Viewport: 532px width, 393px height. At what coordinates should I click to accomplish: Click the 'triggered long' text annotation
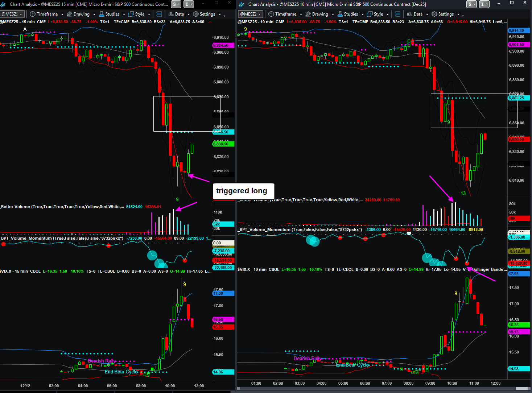pyautogui.click(x=242, y=191)
